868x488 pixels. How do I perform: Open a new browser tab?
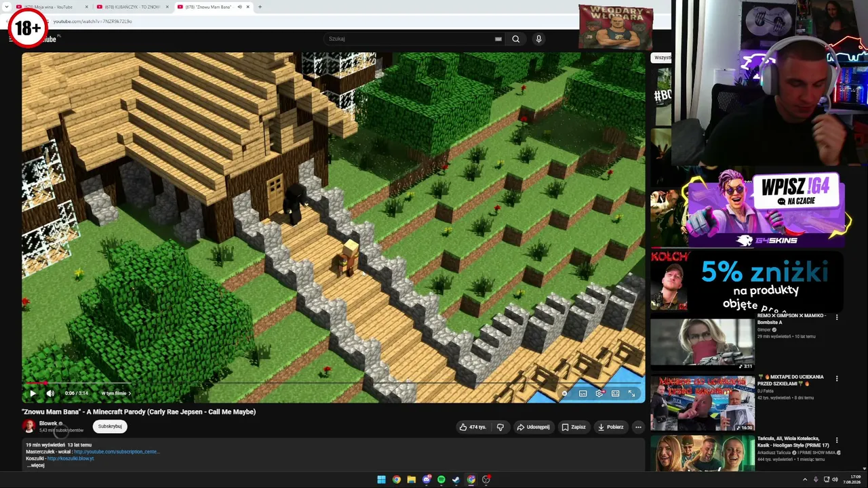[x=260, y=7]
